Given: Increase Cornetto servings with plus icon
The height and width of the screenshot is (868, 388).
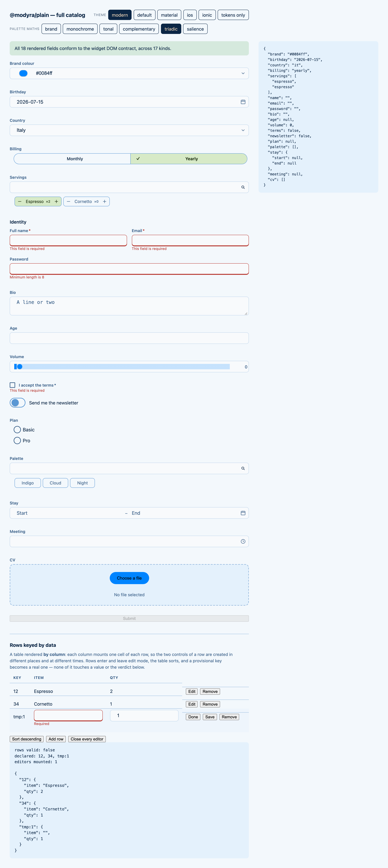Looking at the screenshot, I should [x=104, y=201].
